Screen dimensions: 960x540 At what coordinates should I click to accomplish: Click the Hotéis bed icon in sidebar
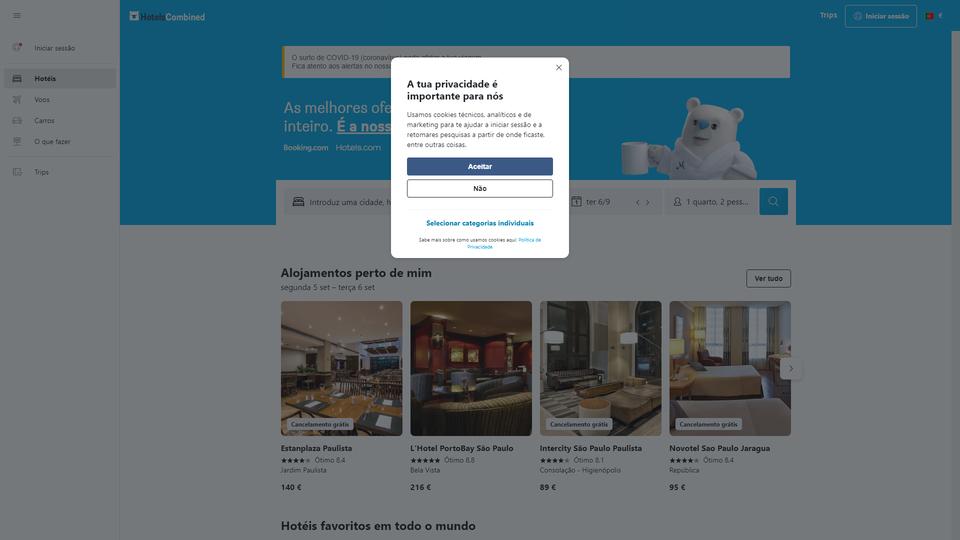click(17, 78)
